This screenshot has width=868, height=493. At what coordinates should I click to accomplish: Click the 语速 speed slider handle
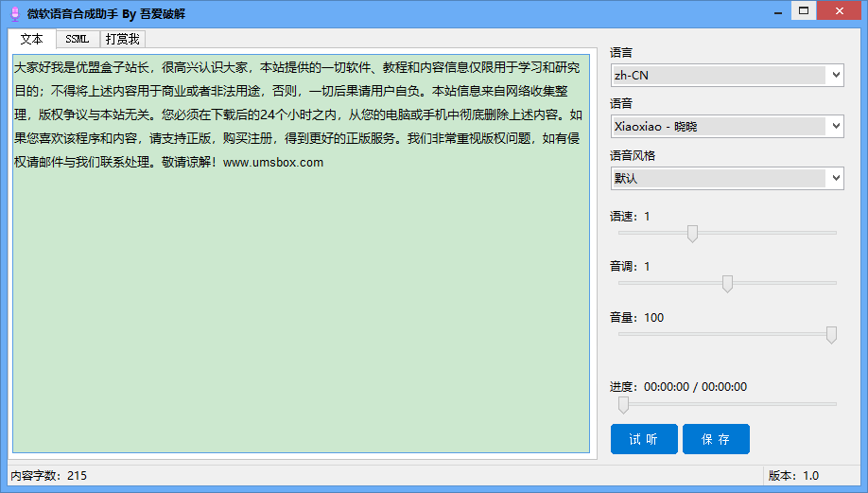[x=692, y=233]
